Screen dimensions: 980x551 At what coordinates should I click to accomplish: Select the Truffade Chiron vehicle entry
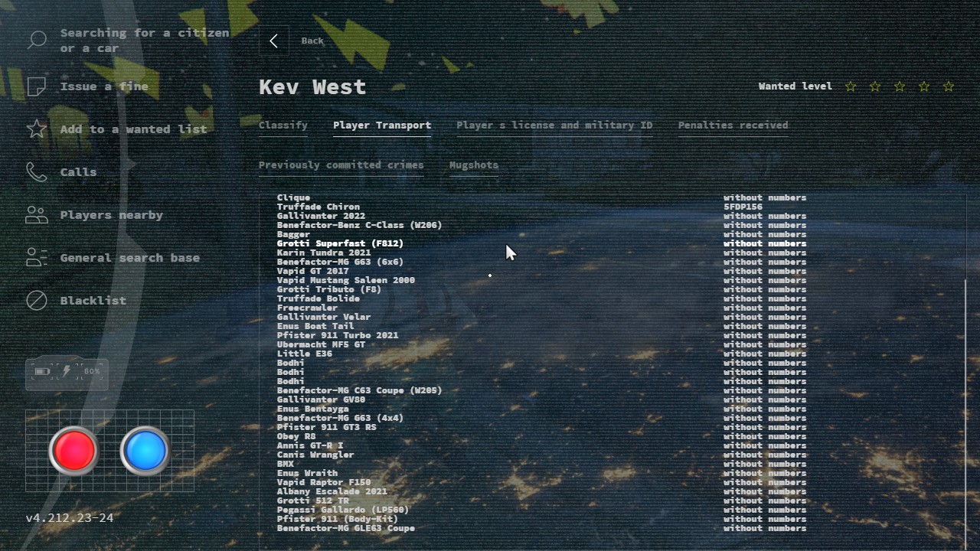pos(318,207)
